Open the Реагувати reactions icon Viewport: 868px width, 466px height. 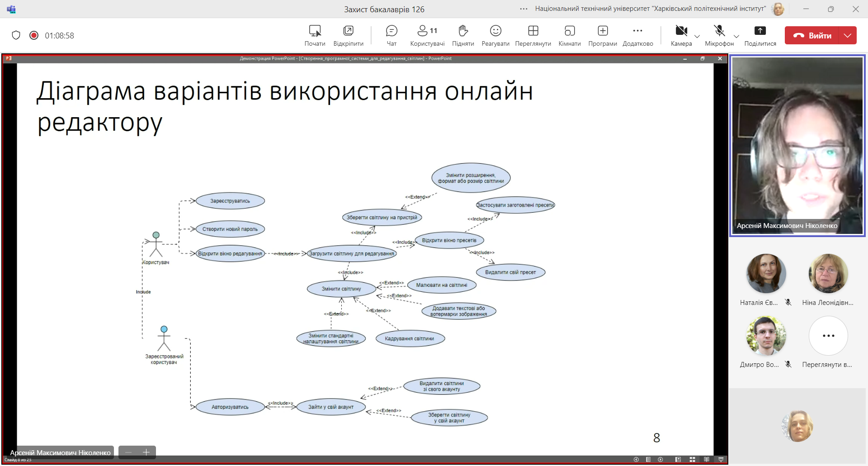click(x=495, y=31)
